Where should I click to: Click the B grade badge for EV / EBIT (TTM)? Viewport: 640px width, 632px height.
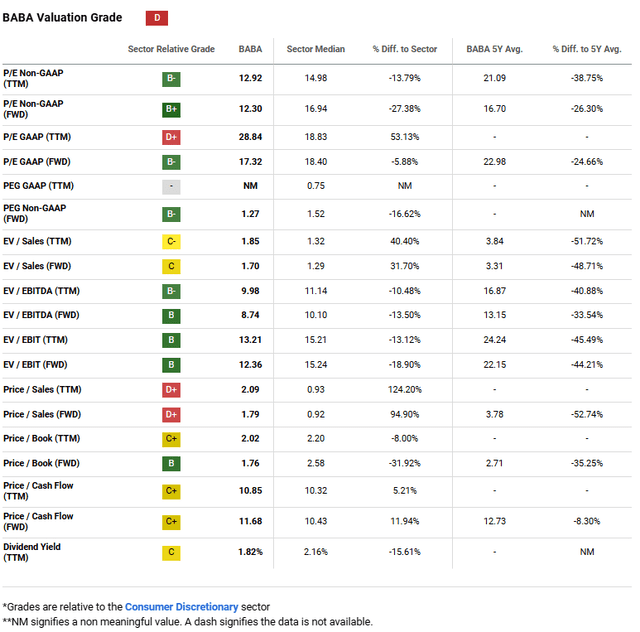[172, 340]
